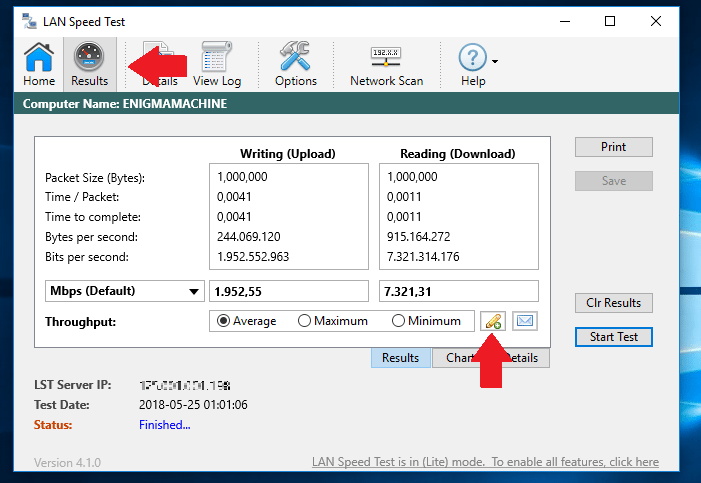Click the upload speed field 1.952,55
This screenshot has width=701, height=483.
(x=289, y=291)
